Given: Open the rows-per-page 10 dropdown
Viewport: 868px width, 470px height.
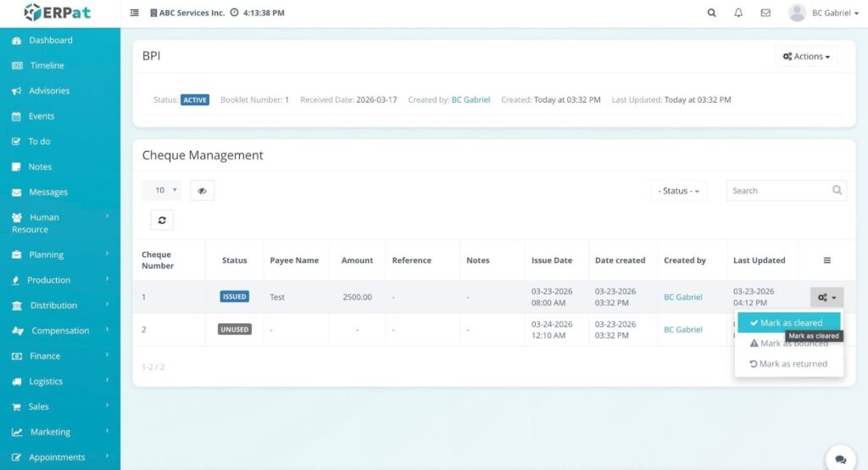Looking at the screenshot, I should point(161,191).
